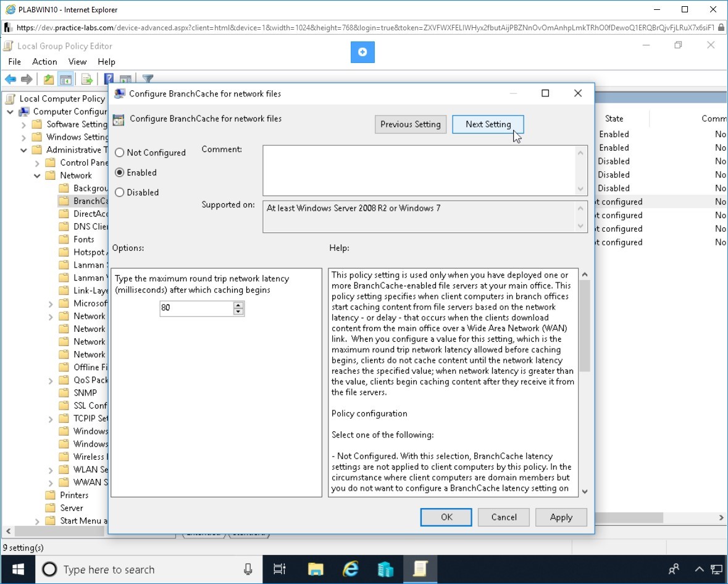Expand the Start Menu node
Screen dimensions: 728x584
pos(37,522)
